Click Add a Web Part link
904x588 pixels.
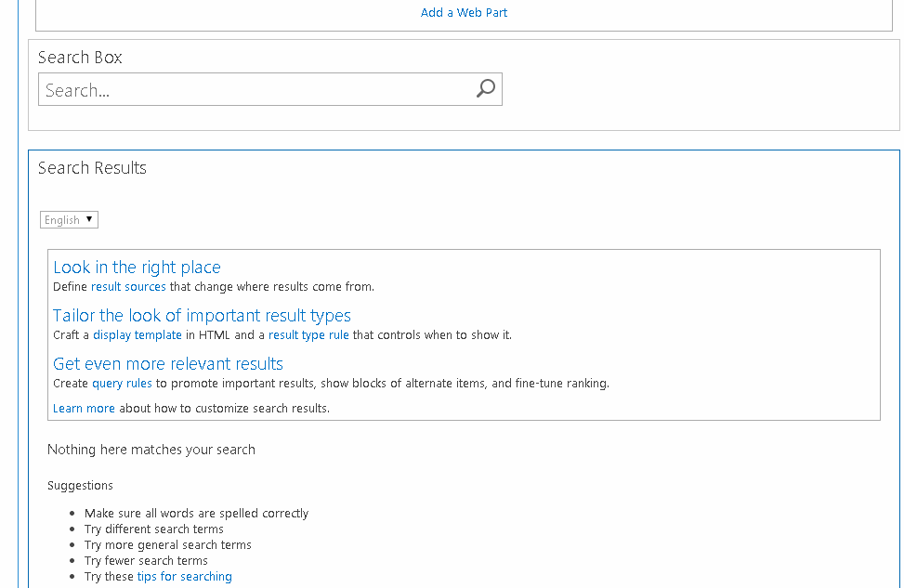465,13
